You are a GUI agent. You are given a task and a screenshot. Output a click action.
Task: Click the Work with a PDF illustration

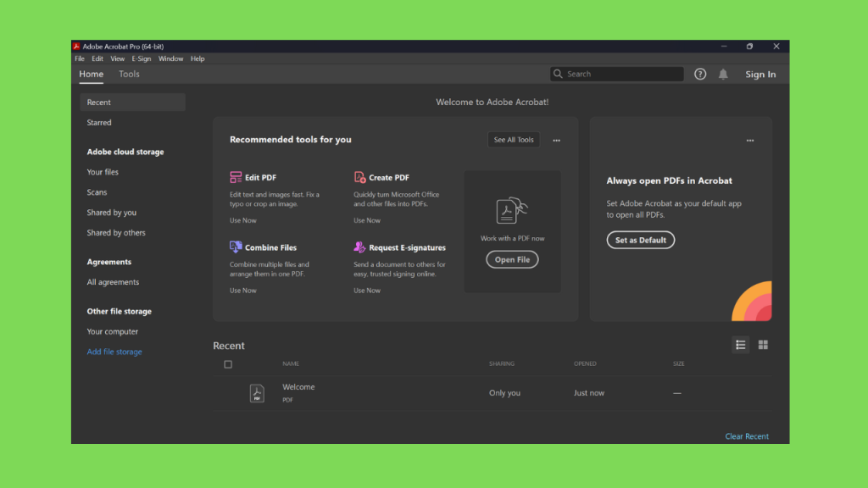tap(511, 210)
